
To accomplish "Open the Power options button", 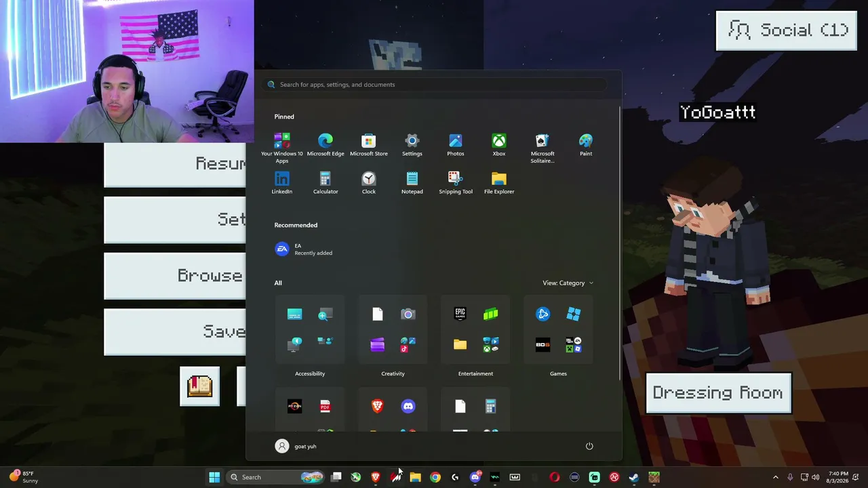I will 589,446.
